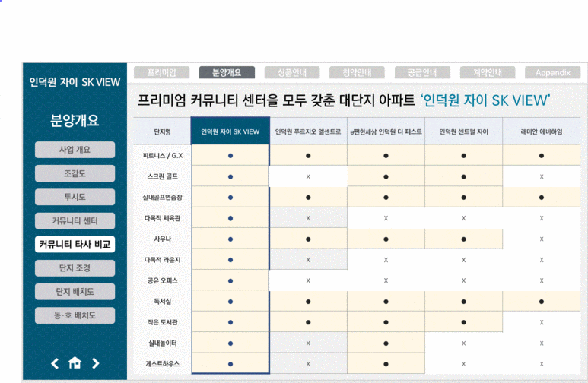Click the 게스트하우스 row label
The width and height of the screenshot is (588, 383).
162,364
